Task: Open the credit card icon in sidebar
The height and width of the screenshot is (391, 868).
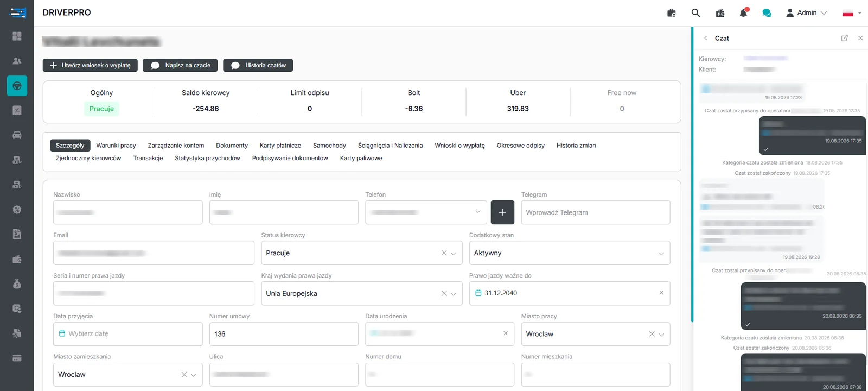Action: [17, 358]
